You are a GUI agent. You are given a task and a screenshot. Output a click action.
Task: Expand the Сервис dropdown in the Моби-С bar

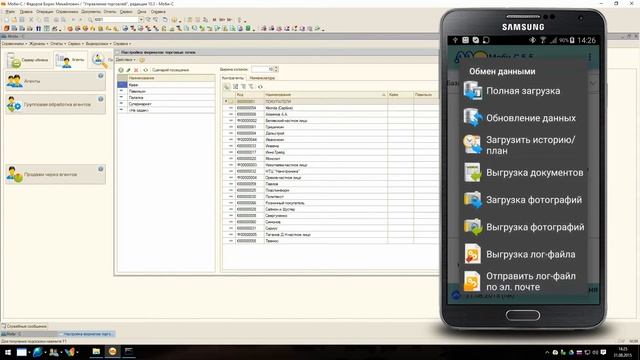point(75,44)
